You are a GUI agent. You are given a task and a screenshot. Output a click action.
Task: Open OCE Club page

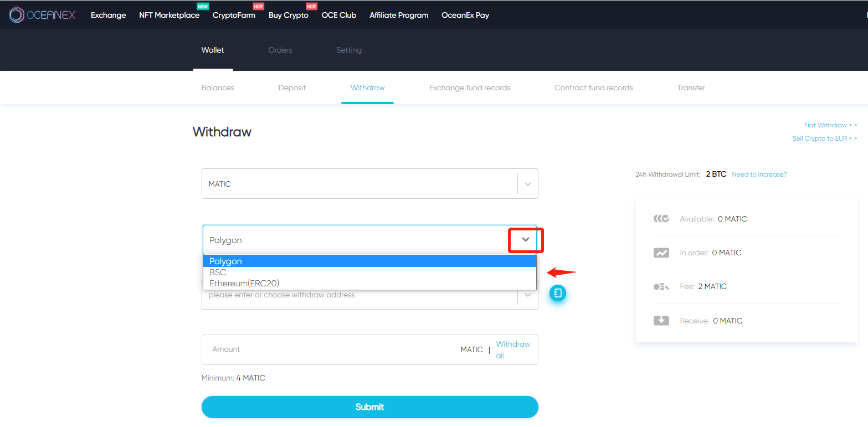[339, 15]
